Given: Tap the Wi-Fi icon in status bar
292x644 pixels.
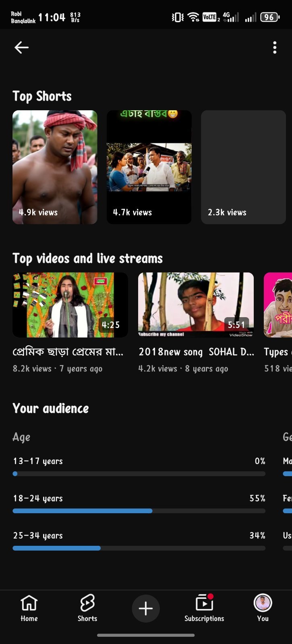Looking at the screenshot, I should [x=193, y=17].
